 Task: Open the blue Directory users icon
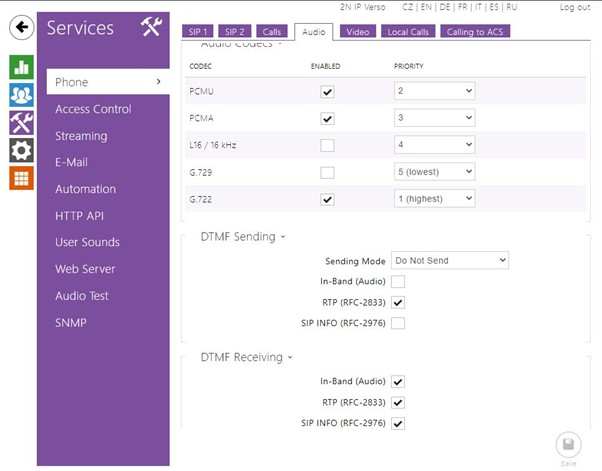[21, 95]
